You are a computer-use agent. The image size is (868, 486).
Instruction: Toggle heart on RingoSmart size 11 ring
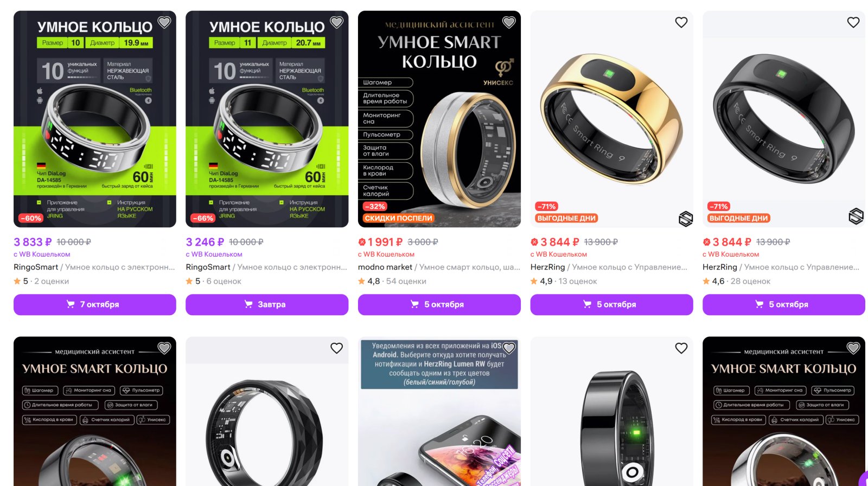coord(337,22)
